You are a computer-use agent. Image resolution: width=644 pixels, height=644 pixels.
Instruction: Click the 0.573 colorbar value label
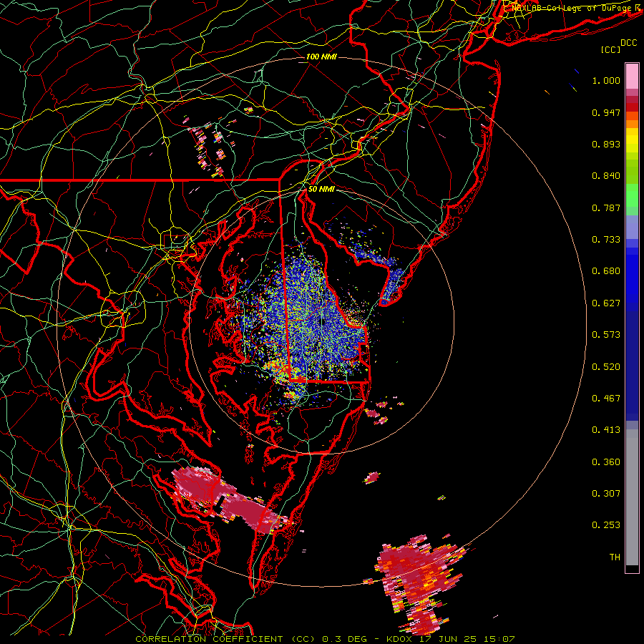pyautogui.click(x=606, y=335)
